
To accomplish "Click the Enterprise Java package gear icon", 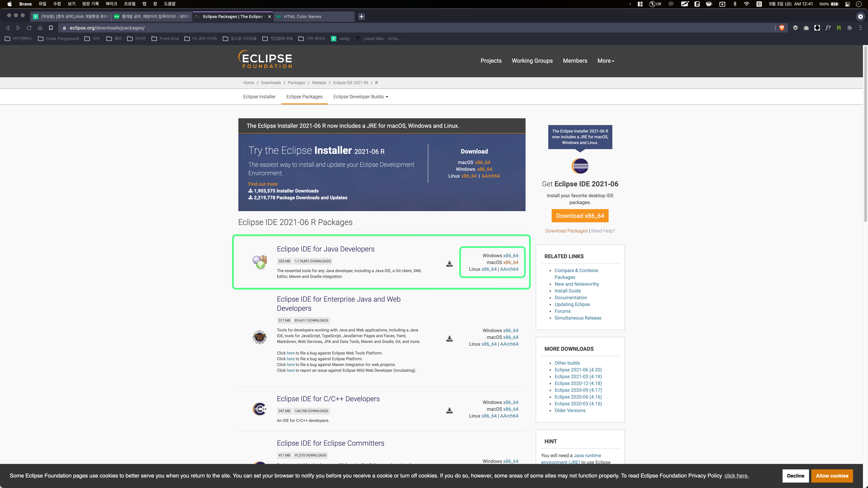I will (x=259, y=337).
